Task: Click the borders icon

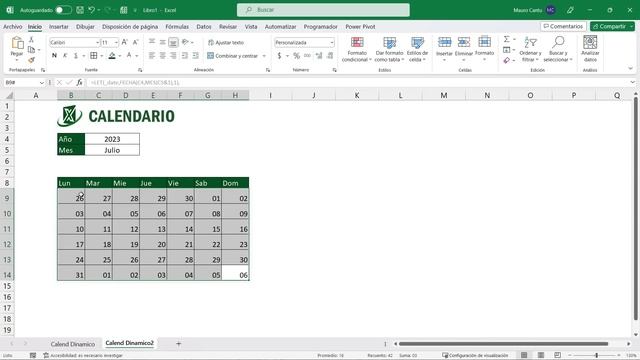Action: point(94,56)
